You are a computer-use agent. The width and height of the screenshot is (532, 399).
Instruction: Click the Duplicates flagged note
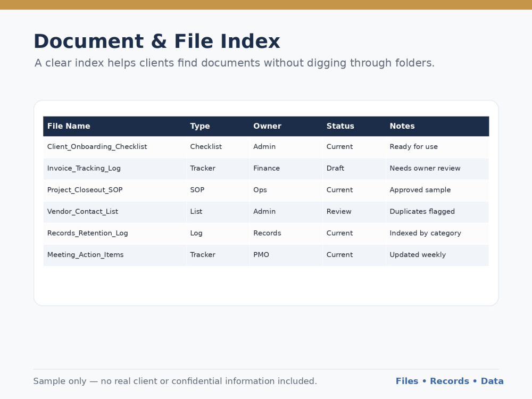pyautogui.click(x=422, y=211)
